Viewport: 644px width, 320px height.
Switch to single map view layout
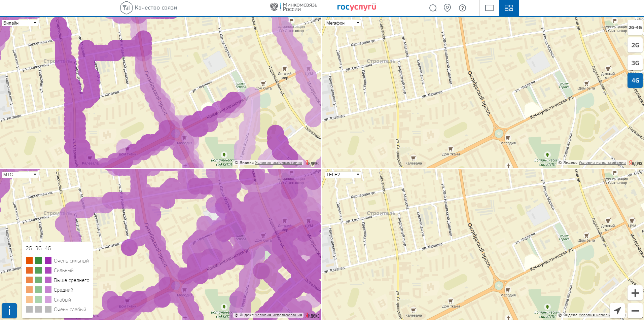tap(489, 8)
